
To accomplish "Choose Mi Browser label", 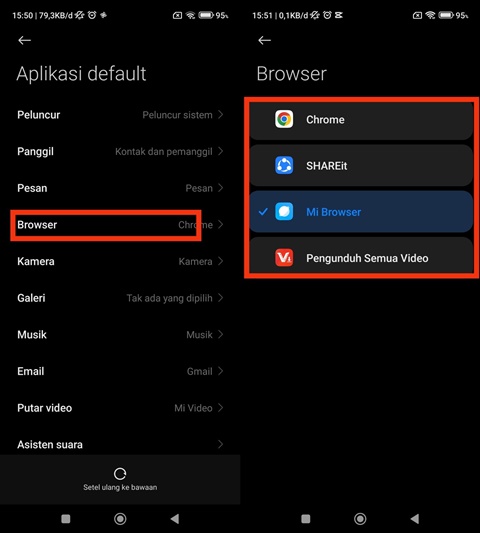I will point(333,212).
